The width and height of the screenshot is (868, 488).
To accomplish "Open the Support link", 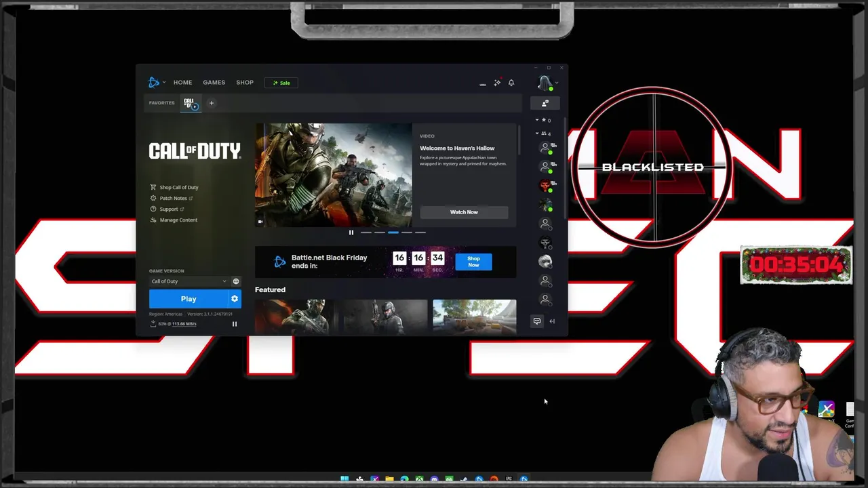I will tap(167, 209).
